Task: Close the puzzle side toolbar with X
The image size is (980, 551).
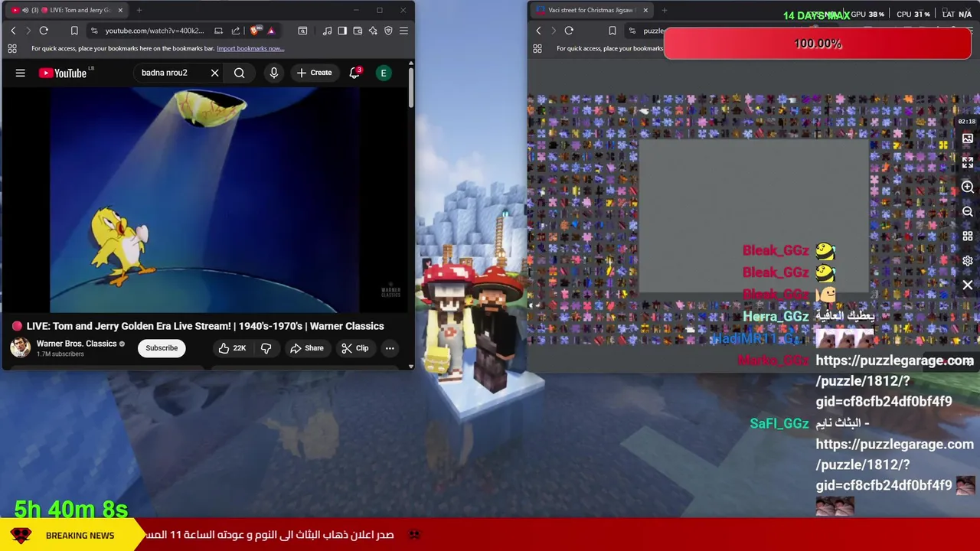Action: [968, 285]
